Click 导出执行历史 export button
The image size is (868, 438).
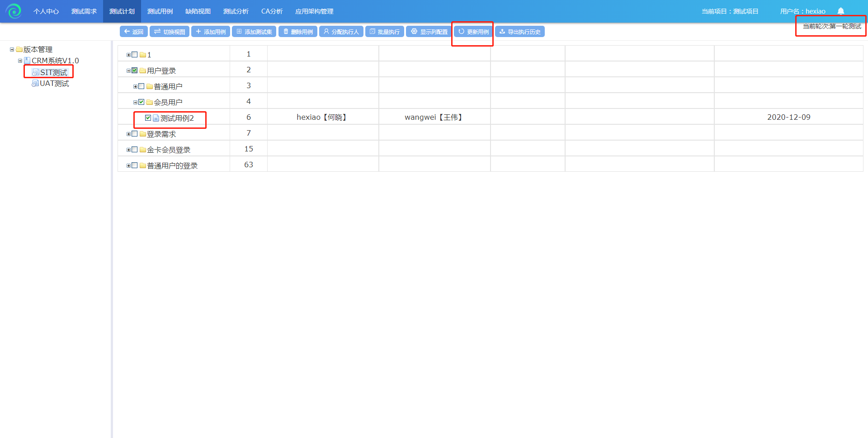coord(520,32)
